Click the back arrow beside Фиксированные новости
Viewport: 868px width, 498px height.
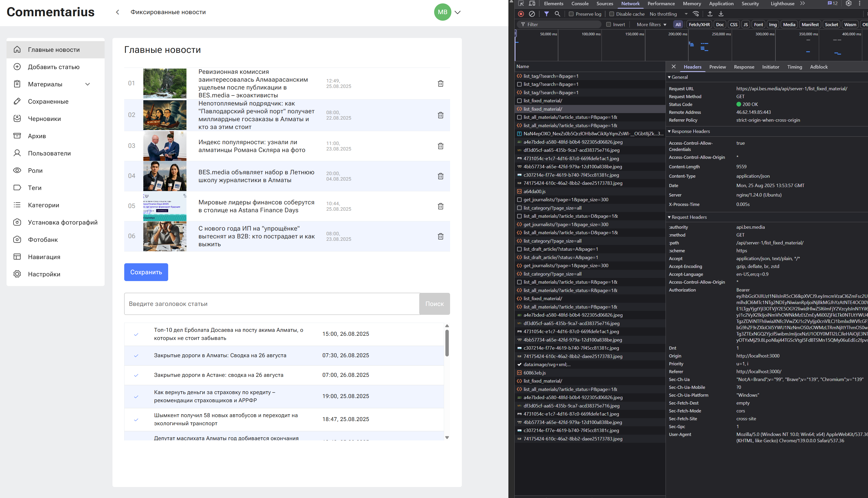117,12
